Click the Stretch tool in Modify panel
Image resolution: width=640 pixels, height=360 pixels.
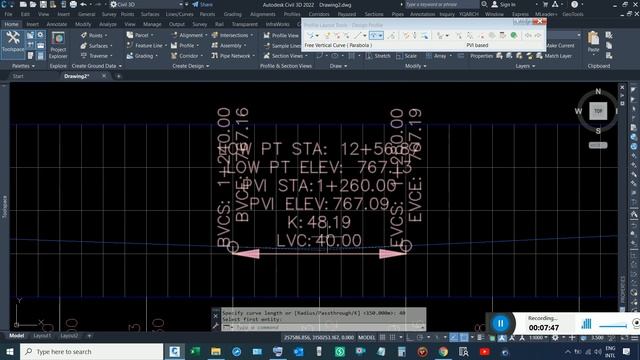(x=378, y=56)
